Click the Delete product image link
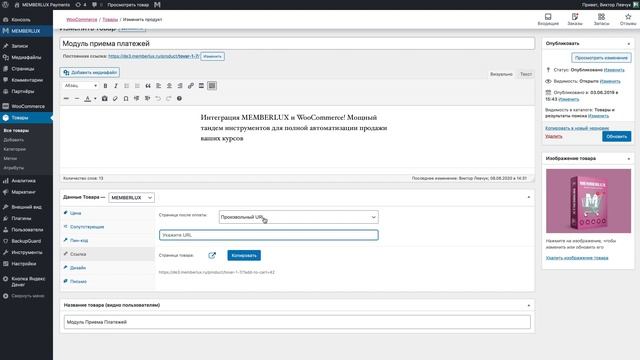Image resolution: width=640 pixels, height=360 pixels. tap(577, 258)
